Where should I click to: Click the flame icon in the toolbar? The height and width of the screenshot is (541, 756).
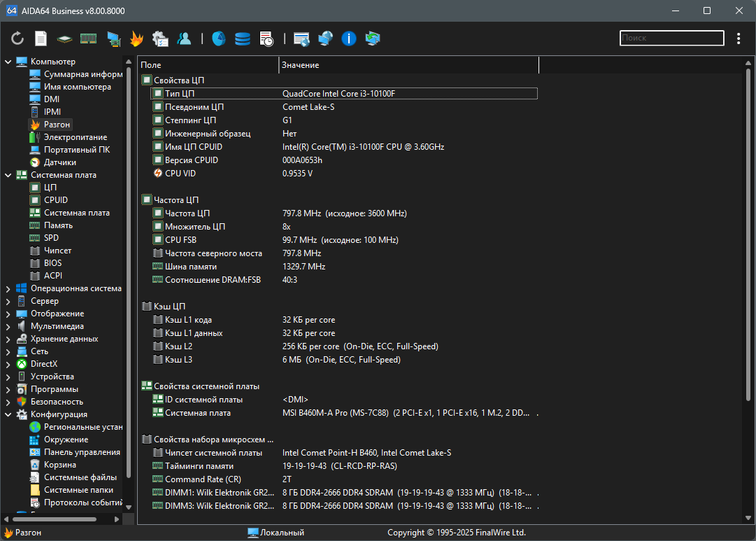point(137,38)
